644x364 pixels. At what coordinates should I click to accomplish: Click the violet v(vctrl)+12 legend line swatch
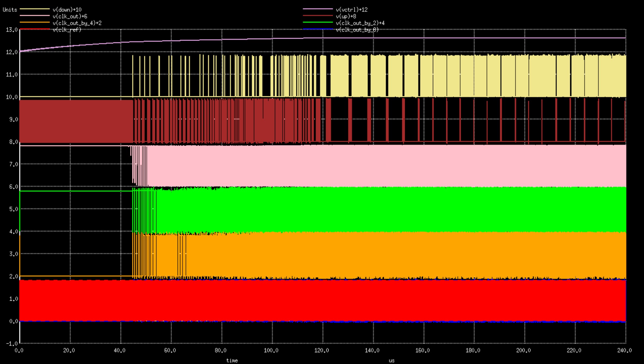click(318, 9)
